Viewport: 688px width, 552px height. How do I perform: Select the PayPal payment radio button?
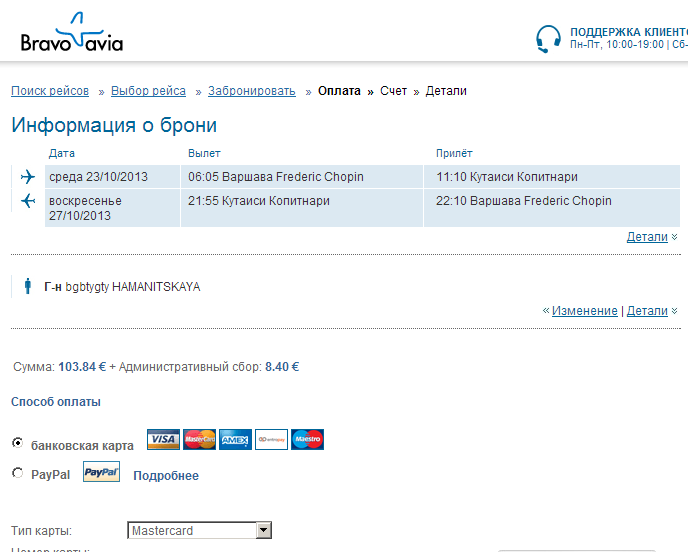18,473
